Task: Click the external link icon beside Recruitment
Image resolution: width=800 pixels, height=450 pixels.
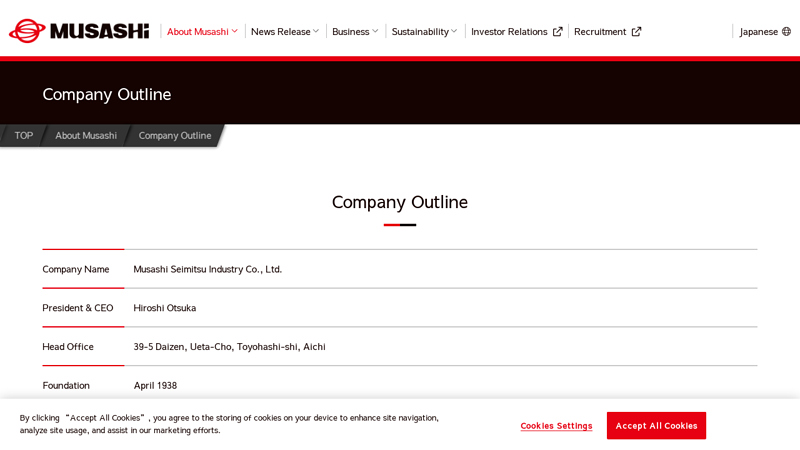Action: pyautogui.click(x=636, y=32)
